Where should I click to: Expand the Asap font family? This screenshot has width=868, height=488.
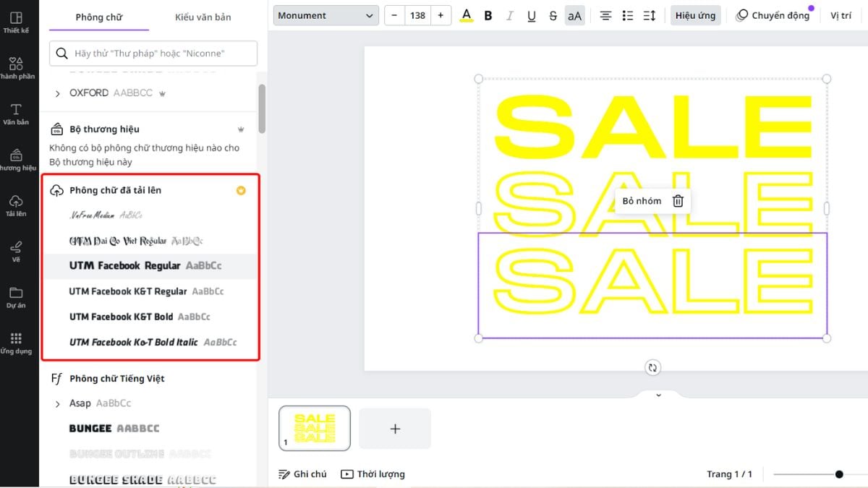pos(57,403)
